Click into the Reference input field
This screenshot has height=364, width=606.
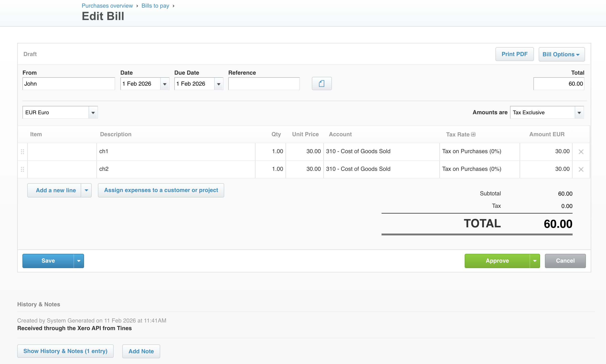(x=264, y=84)
